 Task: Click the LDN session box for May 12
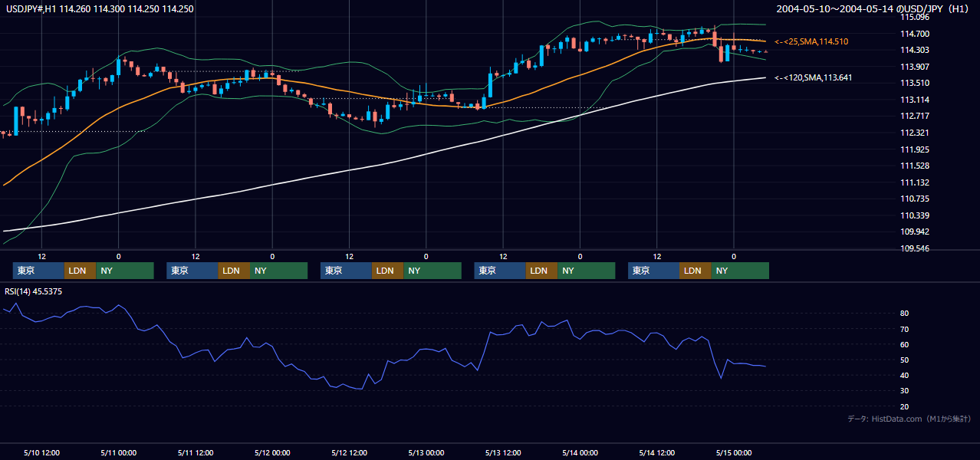387,271
